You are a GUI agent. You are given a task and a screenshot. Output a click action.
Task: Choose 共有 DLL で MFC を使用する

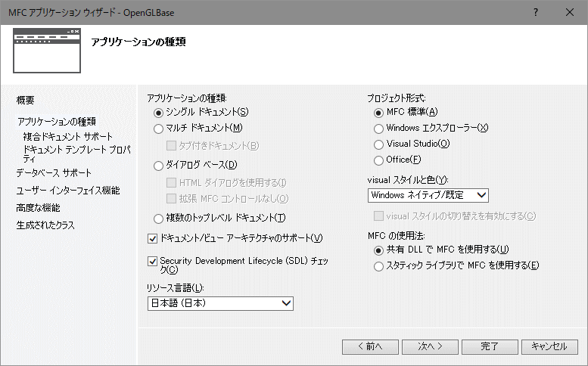tap(378, 250)
